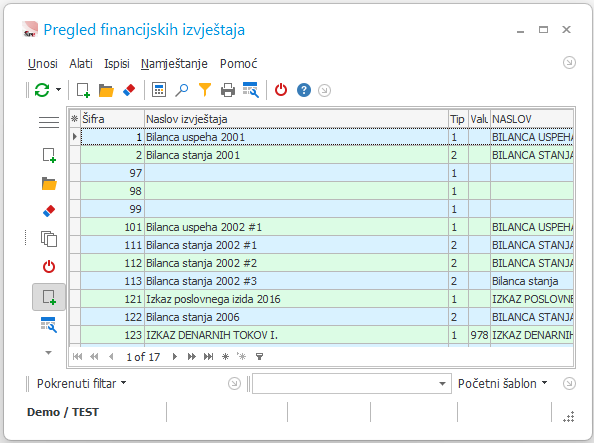Click the hamburger menu icon in sidebar
Viewport: 594px width, 443px height.
click(x=49, y=122)
